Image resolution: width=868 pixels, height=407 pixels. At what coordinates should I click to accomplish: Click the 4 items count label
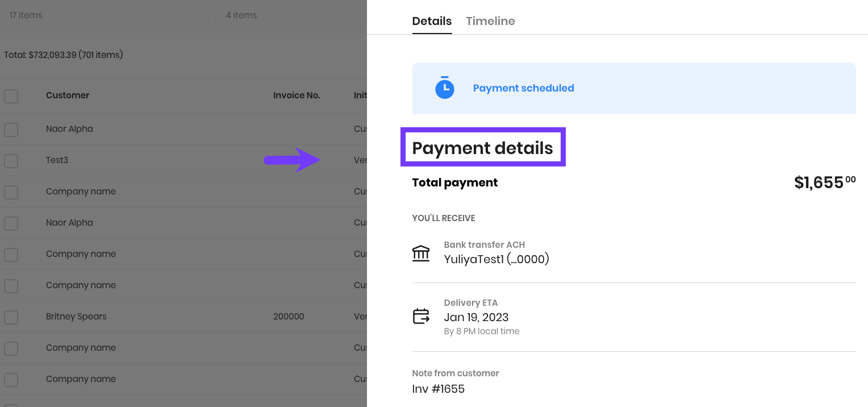tap(241, 15)
